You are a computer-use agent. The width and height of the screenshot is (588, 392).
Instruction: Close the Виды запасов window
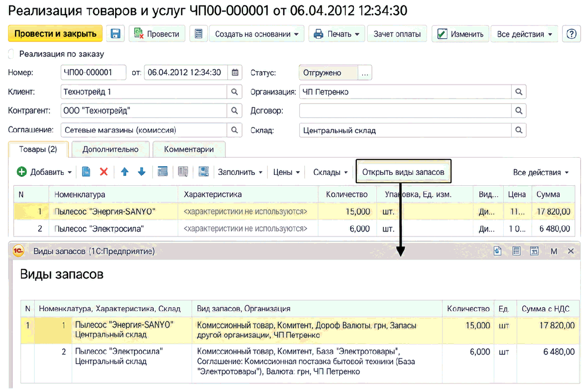(x=571, y=251)
